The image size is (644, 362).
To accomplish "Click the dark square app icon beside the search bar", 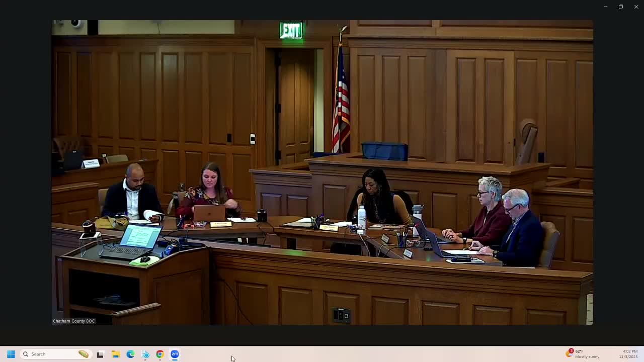I will pos(100,354).
